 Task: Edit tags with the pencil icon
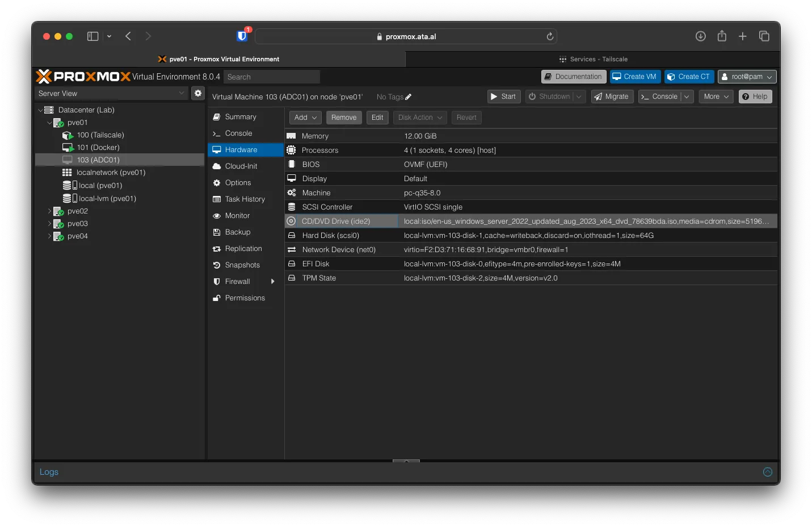409,97
